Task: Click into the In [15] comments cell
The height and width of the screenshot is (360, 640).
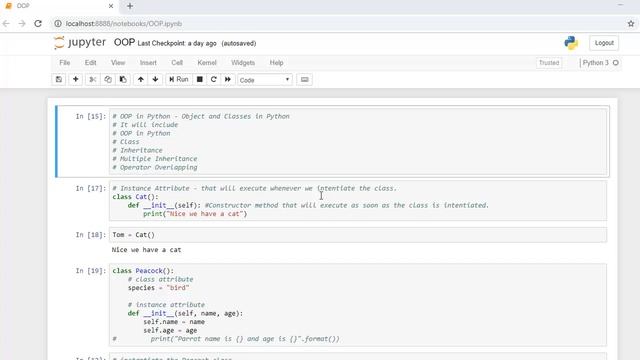Action: point(358,142)
